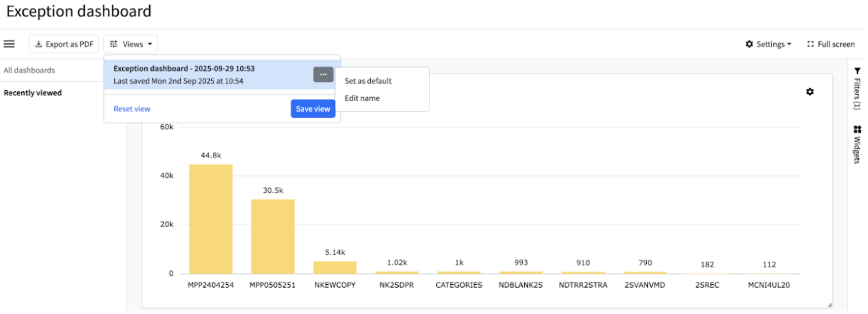Click the 2SREC axis label

point(707,285)
